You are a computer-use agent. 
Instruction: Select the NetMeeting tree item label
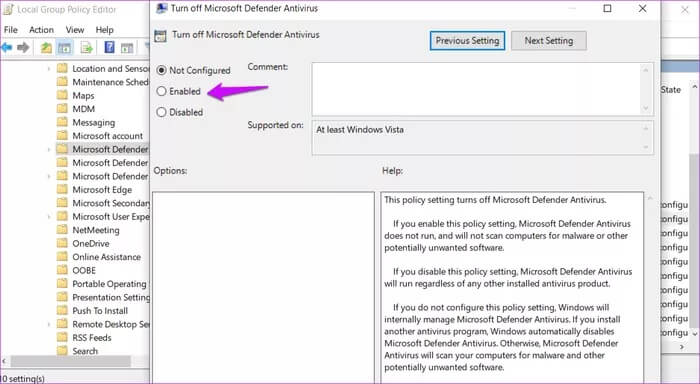[x=96, y=230]
